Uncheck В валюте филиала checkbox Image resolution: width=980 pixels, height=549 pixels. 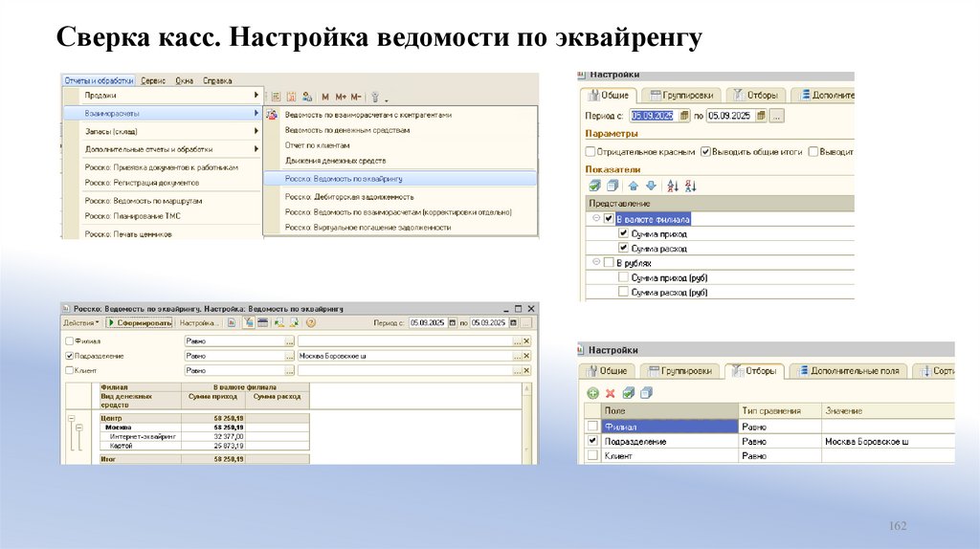[x=609, y=219]
